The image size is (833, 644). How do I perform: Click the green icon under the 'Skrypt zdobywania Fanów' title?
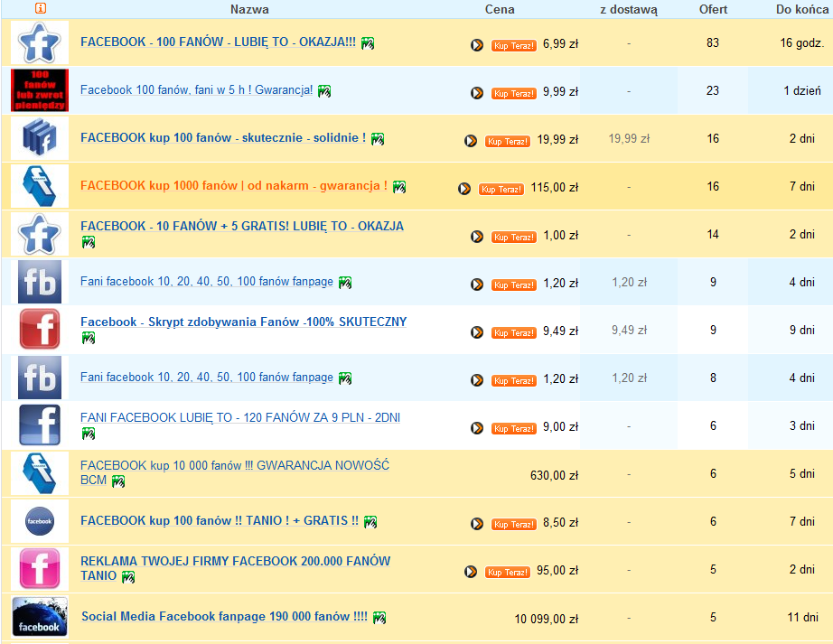click(x=89, y=338)
